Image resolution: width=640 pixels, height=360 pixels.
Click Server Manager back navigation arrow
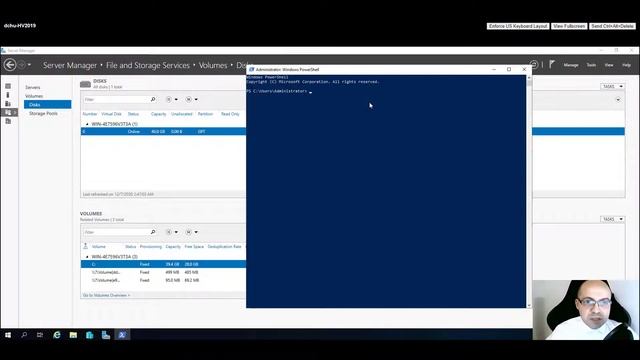pos(10,65)
